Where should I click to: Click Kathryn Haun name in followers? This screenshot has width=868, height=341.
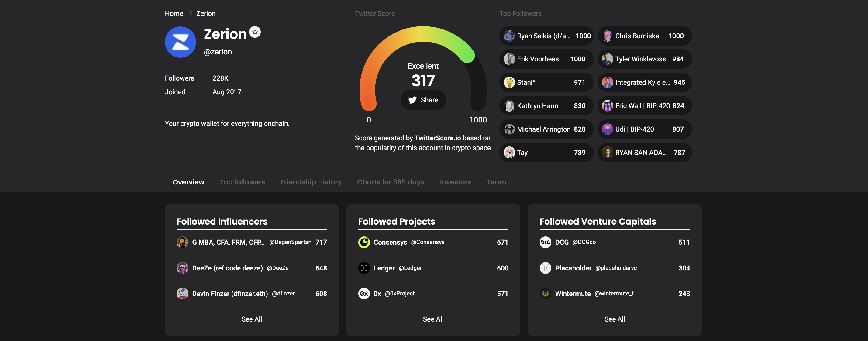tap(537, 106)
